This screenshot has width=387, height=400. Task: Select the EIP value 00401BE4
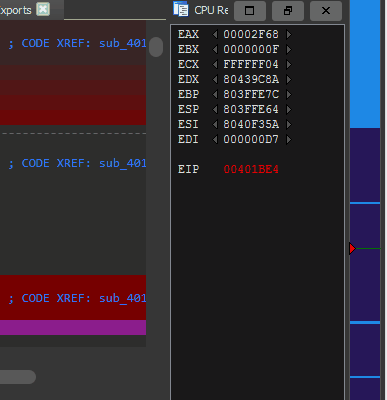251,169
